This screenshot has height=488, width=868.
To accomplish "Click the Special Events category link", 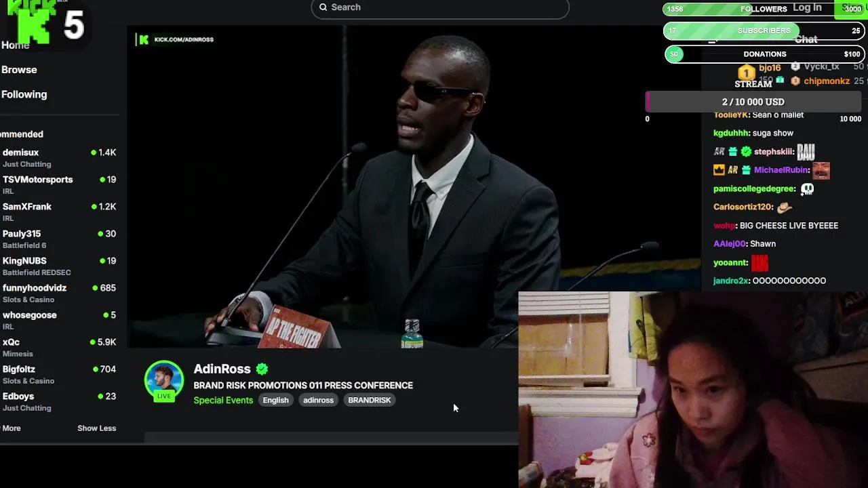I will 223,400.
